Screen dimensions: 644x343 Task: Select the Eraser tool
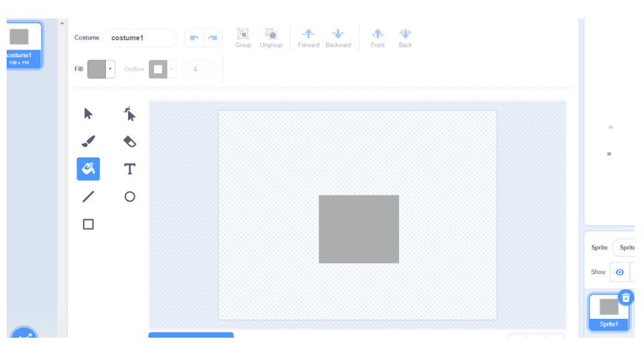129,141
